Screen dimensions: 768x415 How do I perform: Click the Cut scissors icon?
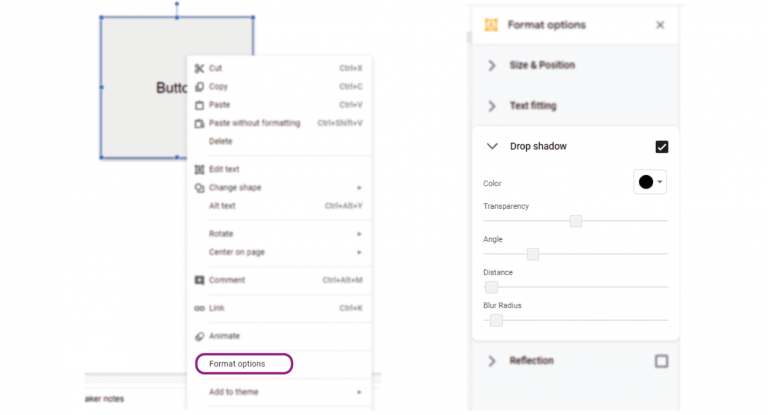[199, 68]
